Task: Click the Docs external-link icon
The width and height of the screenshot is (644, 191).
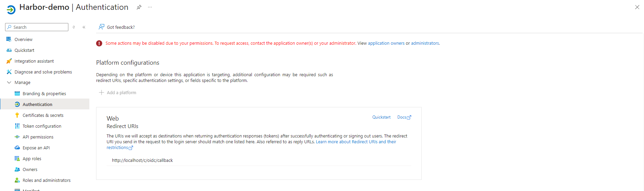Action: point(409,117)
